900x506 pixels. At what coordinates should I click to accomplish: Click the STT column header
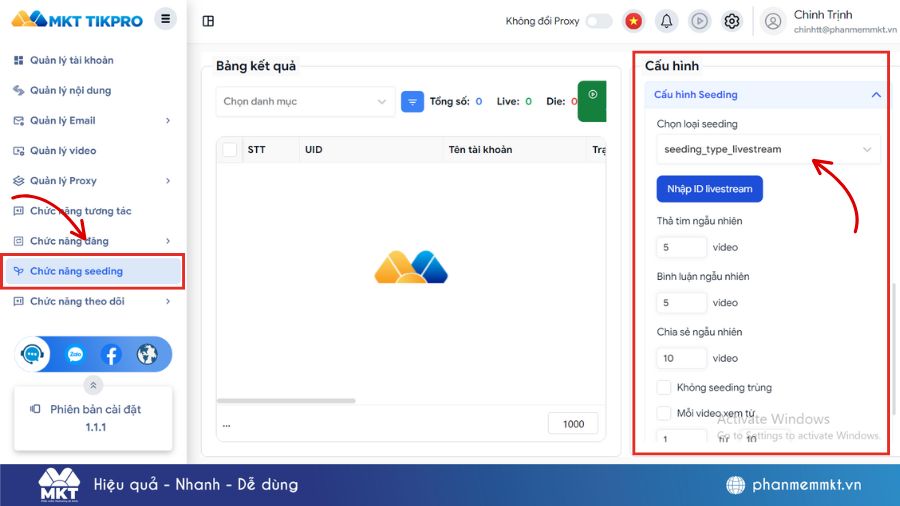point(257,150)
